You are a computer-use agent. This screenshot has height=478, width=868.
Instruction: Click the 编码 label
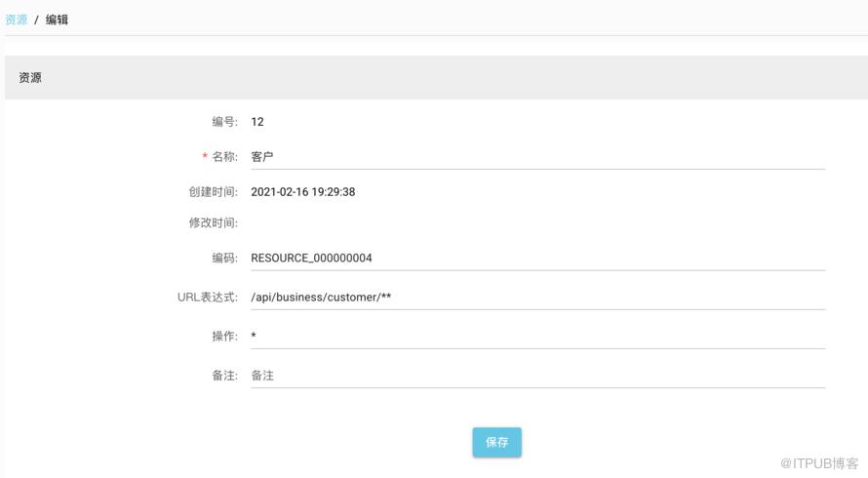coord(224,259)
